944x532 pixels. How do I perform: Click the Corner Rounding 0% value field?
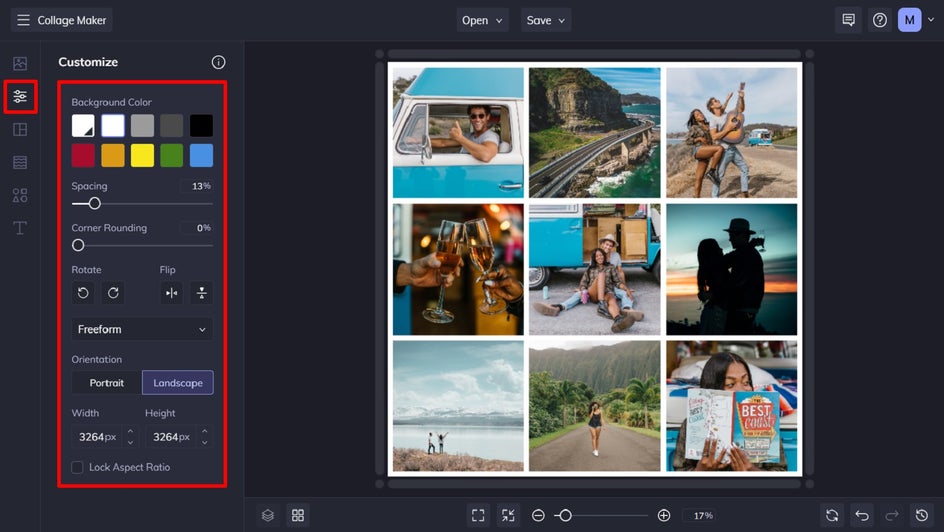click(197, 228)
